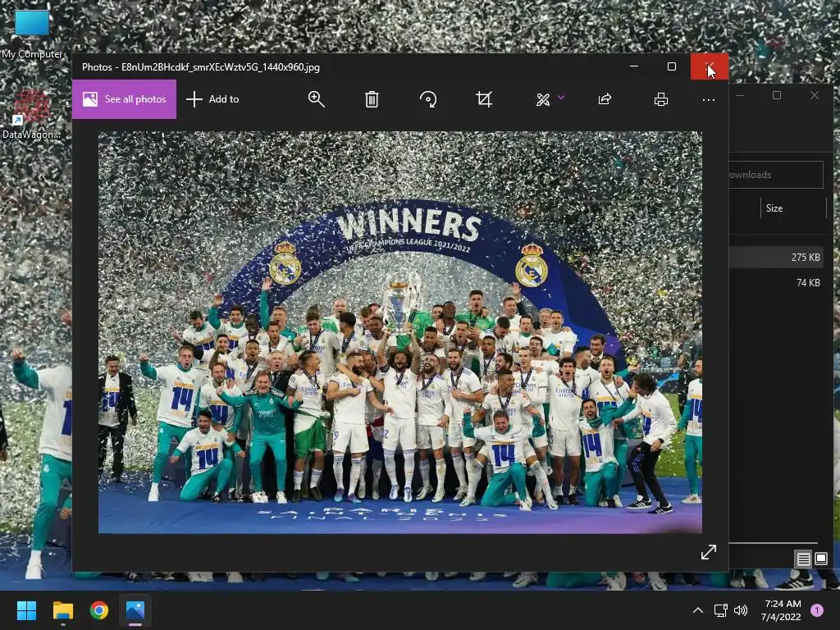Expand the Edit and Create dropdown arrow

tap(561, 98)
